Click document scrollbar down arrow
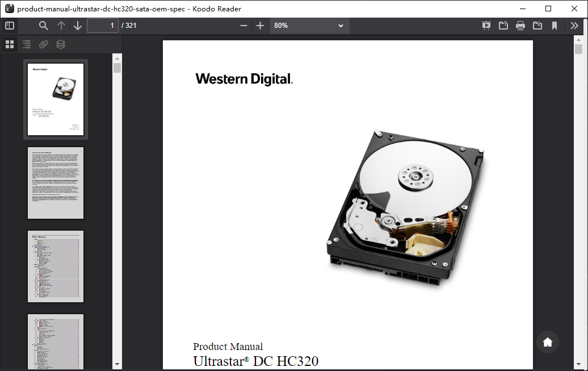 pyautogui.click(x=578, y=364)
